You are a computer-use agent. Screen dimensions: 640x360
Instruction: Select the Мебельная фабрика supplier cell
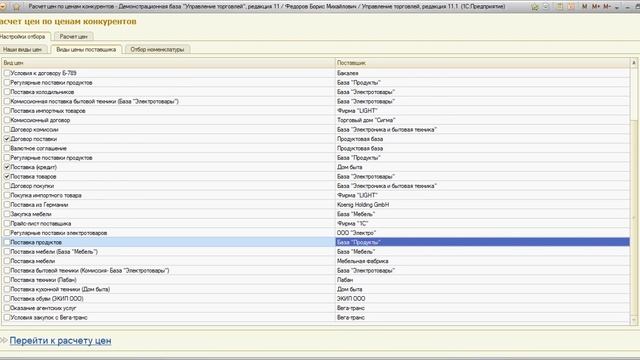[x=482, y=261]
